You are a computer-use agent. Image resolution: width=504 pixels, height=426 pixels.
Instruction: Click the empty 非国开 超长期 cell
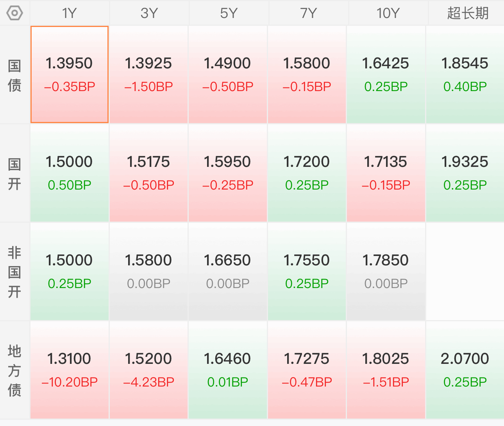point(465,272)
